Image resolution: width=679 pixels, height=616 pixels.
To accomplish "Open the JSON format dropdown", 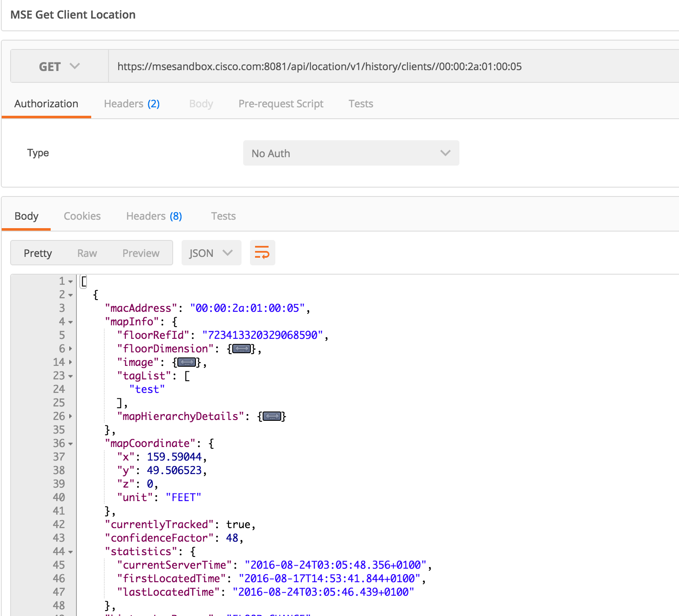I will [x=211, y=253].
